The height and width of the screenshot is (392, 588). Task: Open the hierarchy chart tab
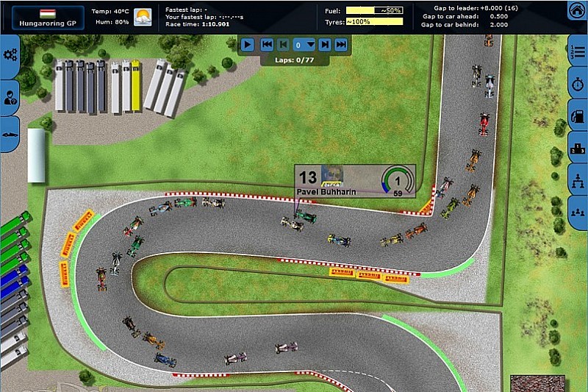(578, 180)
